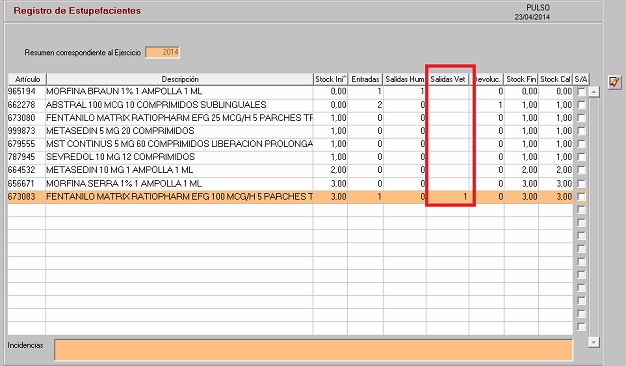Select article code 999873
626x366 pixels.
[22, 131]
